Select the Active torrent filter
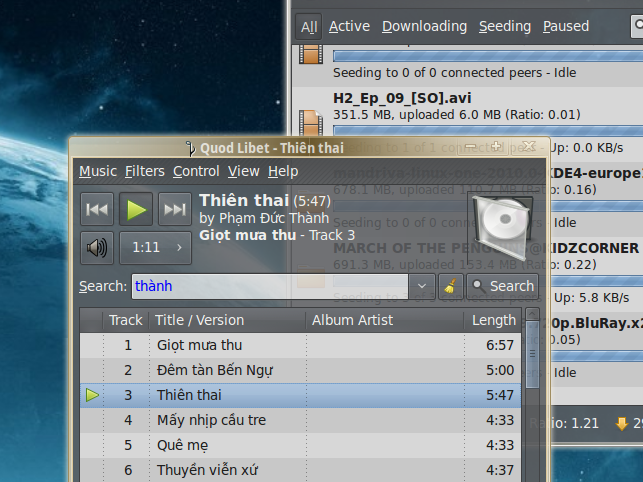 pyautogui.click(x=349, y=26)
